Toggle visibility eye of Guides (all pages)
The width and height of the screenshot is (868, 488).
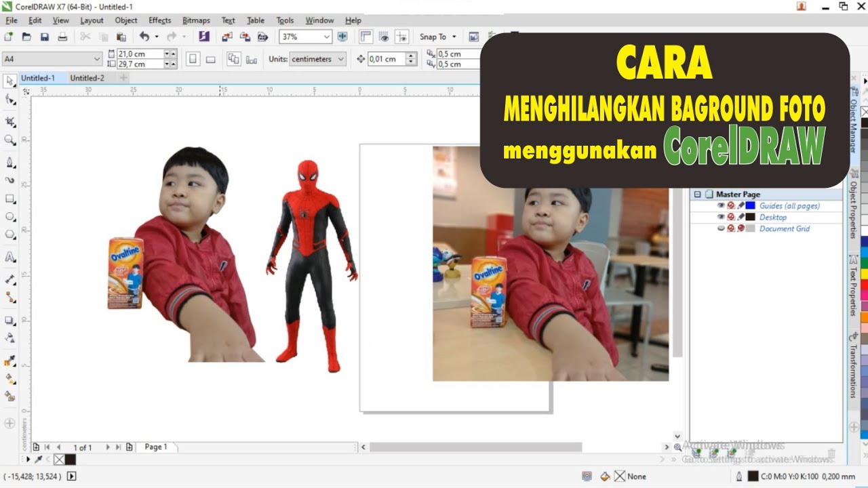click(x=721, y=205)
